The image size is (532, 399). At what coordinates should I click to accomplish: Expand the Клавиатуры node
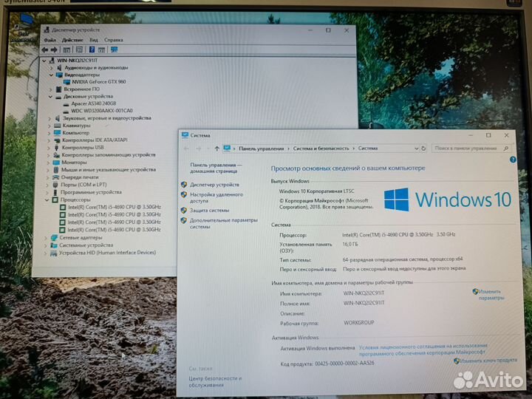pos(50,126)
